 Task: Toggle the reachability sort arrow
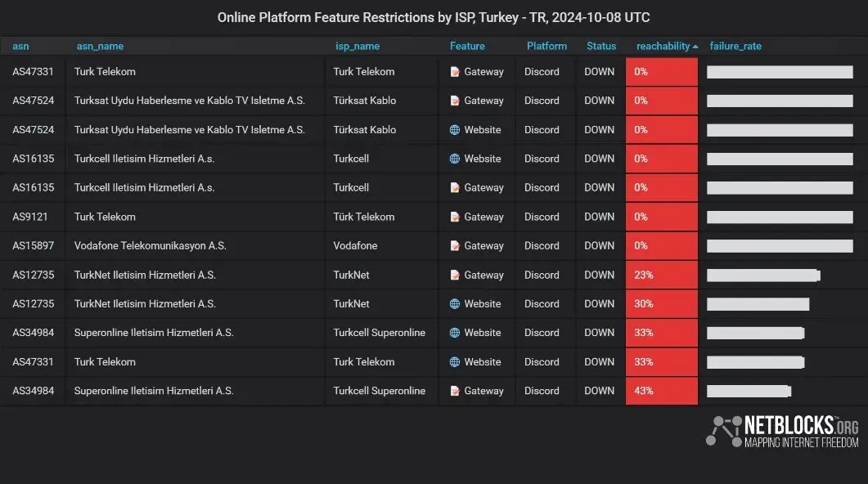click(x=695, y=47)
